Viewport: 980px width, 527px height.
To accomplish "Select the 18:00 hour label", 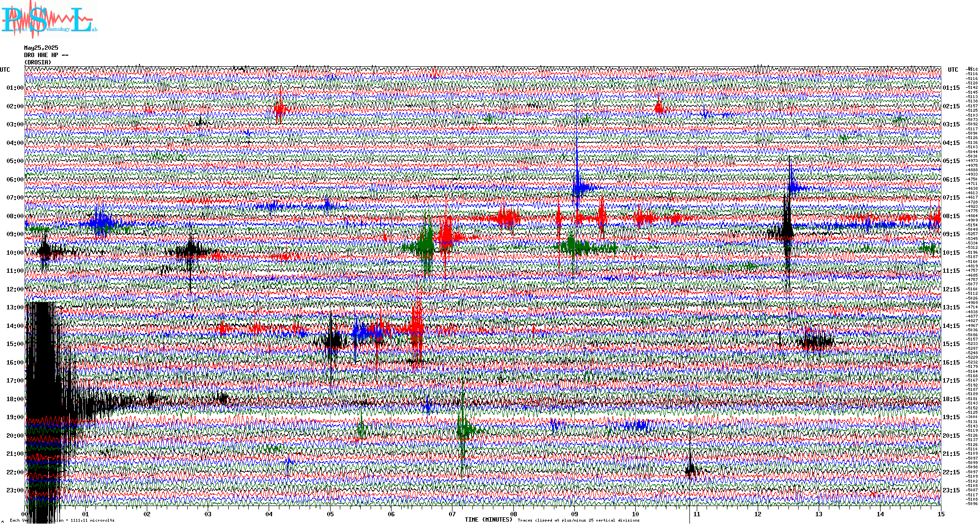I will coord(15,399).
